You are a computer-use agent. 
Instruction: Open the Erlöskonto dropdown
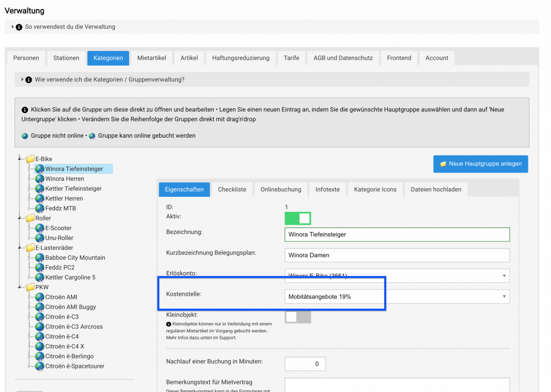(x=397, y=276)
